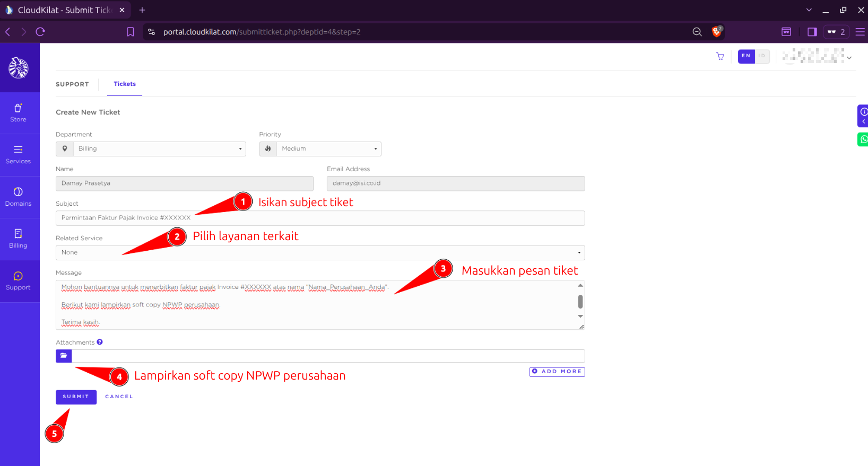Reload the current page

coord(40,32)
